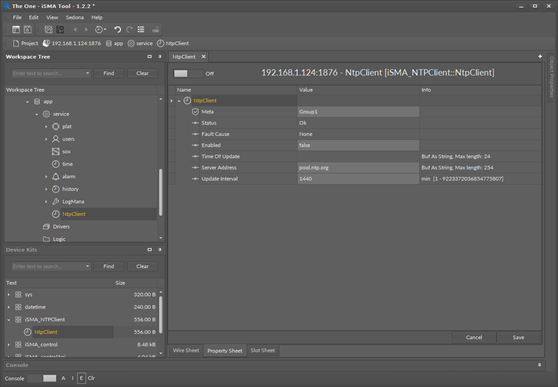Click the NtpClient clock icon in breadcrumb
This screenshot has width=558, height=387.
[x=160, y=43]
